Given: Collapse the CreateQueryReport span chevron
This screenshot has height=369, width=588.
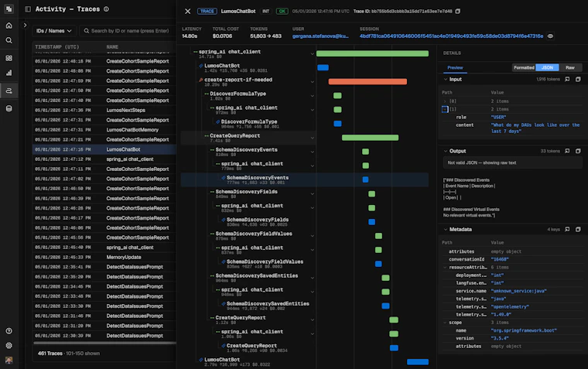Looking at the screenshot, I should (312, 138).
